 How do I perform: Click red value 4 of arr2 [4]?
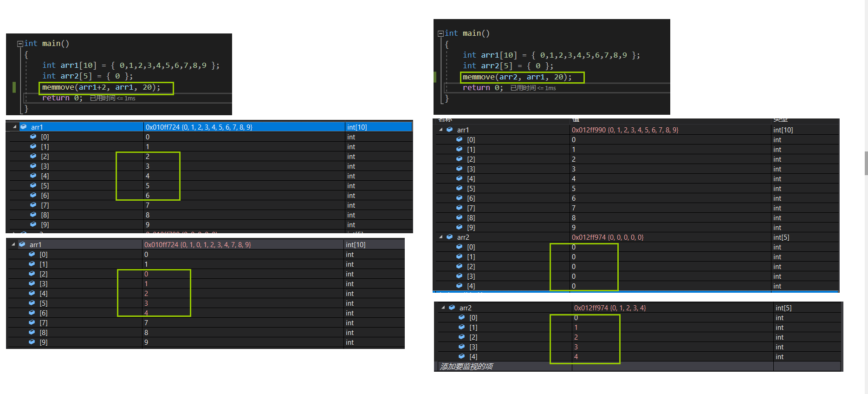pos(576,357)
